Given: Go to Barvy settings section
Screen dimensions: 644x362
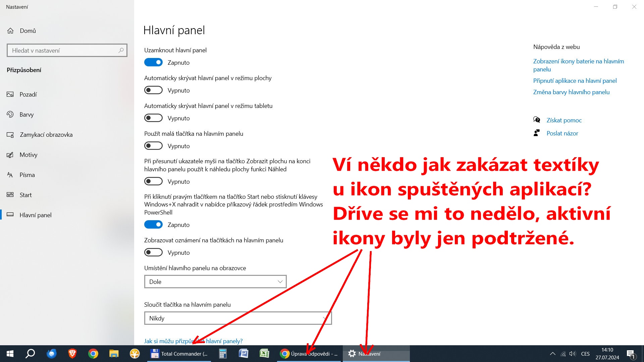Looking at the screenshot, I should (26, 115).
